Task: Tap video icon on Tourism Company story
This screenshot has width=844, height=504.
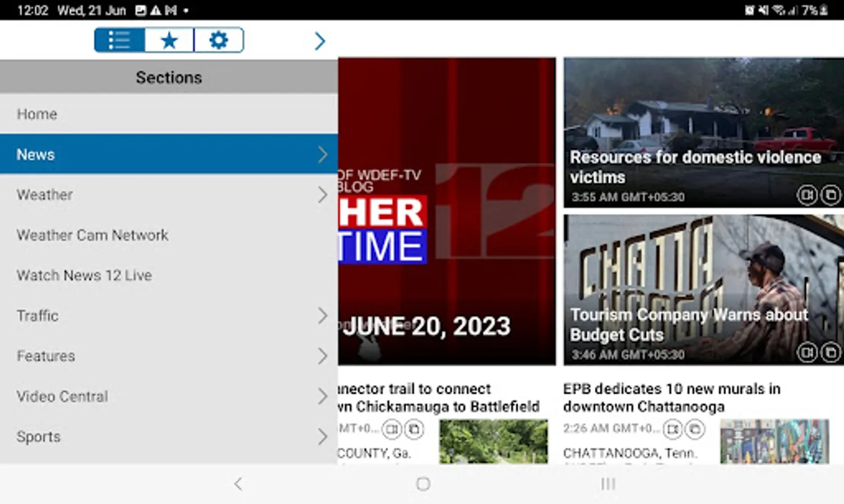Action: point(807,352)
